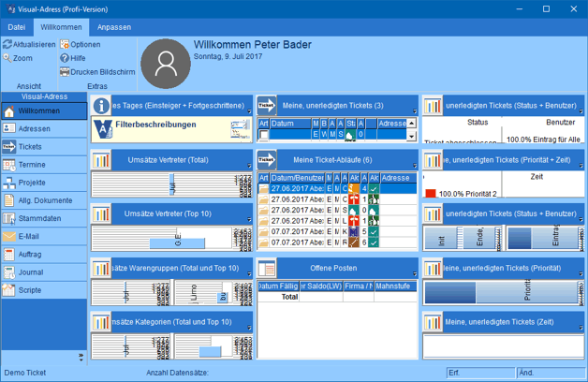Click the Tickets sidebar icon
The width and height of the screenshot is (588, 382).
click(x=8, y=147)
